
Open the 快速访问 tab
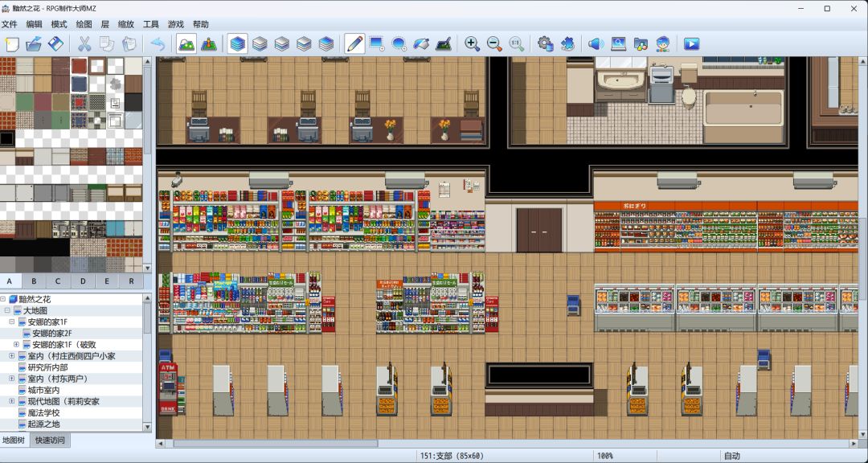(50, 440)
